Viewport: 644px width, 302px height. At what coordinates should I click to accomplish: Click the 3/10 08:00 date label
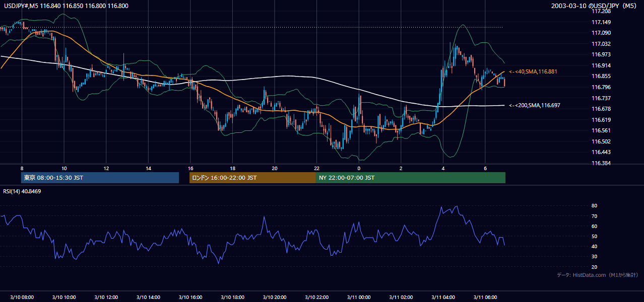point(22,297)
